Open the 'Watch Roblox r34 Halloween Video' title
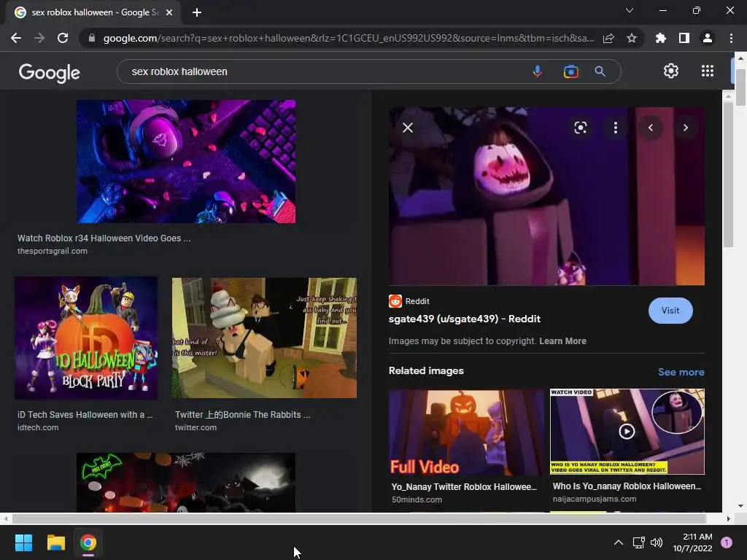Screen dimensions: 747x560 104,238
